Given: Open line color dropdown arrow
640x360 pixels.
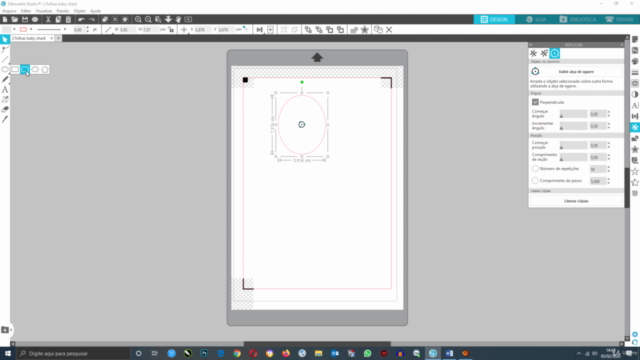Looking at the screenshot, I should click(31, 29).
